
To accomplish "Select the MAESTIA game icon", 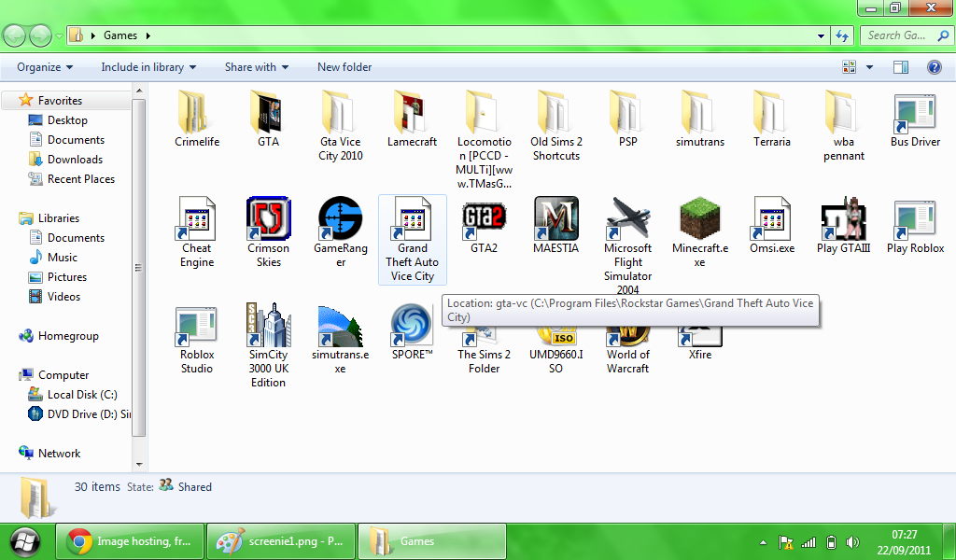I will coord(555,219).
